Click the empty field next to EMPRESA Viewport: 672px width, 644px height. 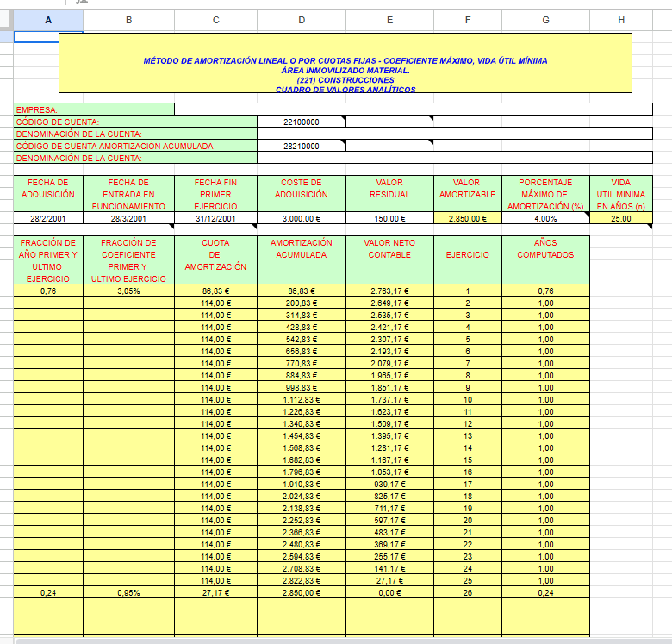click(x=413, y=109)
